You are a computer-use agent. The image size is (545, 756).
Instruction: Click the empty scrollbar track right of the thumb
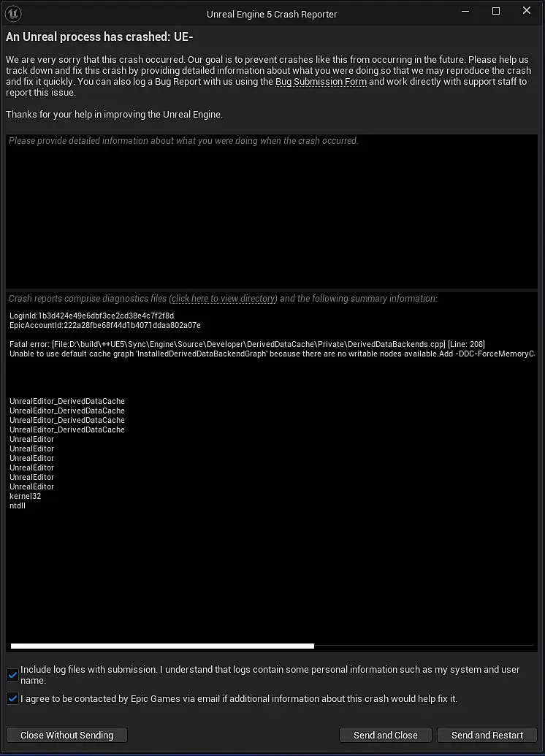pyautogui.click(x=424, y=646)
